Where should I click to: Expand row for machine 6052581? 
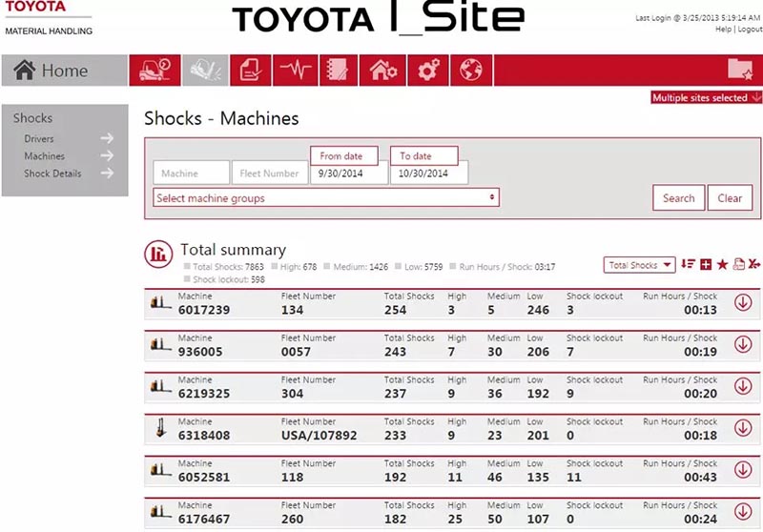coord(743,470)
